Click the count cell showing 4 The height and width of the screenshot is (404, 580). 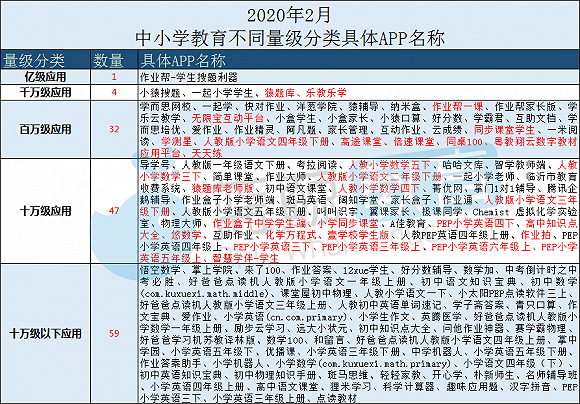(114, 92)
